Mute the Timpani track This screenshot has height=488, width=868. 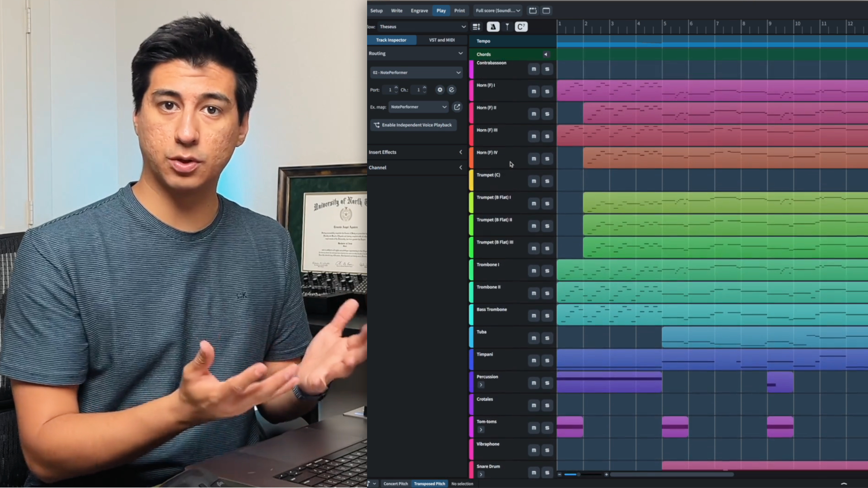pyautogui.click(x=533, y=361)
